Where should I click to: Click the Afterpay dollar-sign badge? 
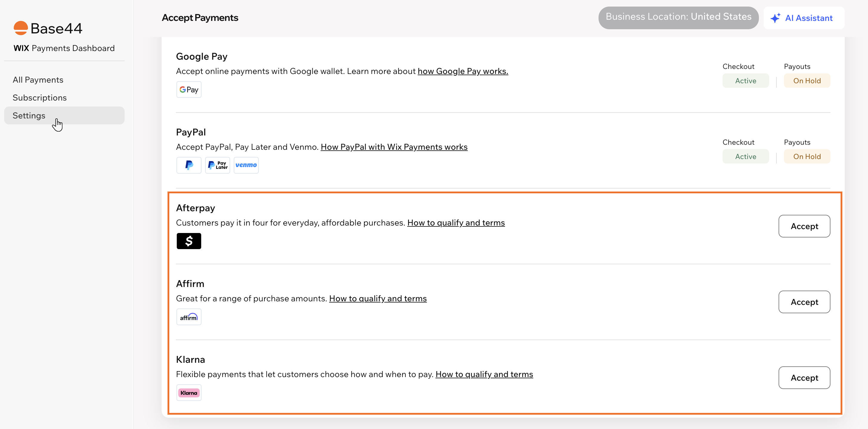click(x=189, y=241)
